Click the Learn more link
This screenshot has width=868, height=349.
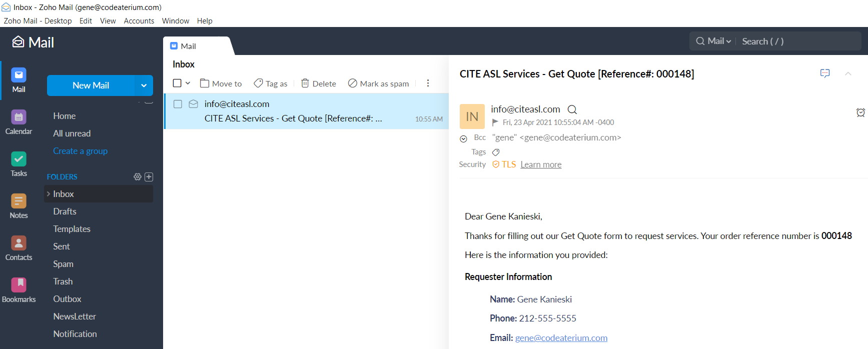(x=541, y=164)
